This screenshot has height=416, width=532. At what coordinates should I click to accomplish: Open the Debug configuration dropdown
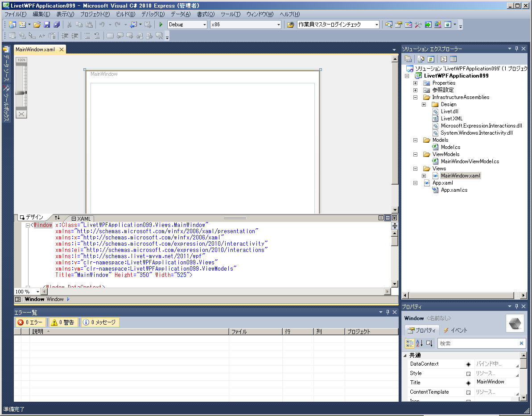click(x=205, y=25)
